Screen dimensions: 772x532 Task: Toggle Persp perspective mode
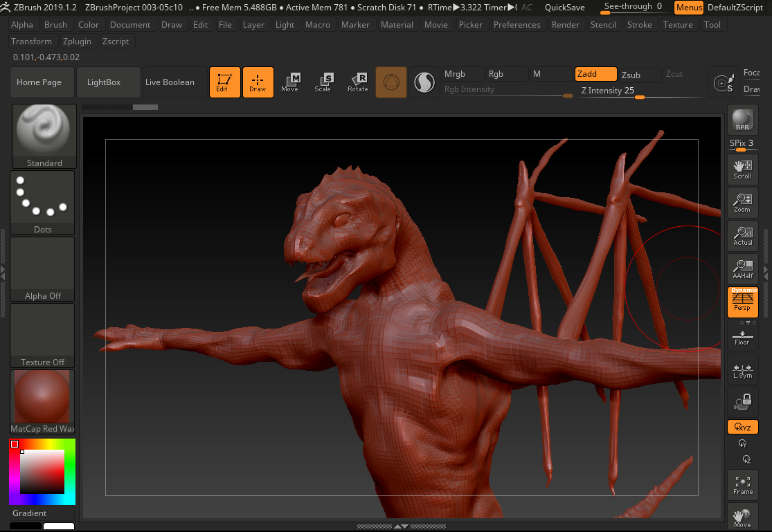(742, 302)
